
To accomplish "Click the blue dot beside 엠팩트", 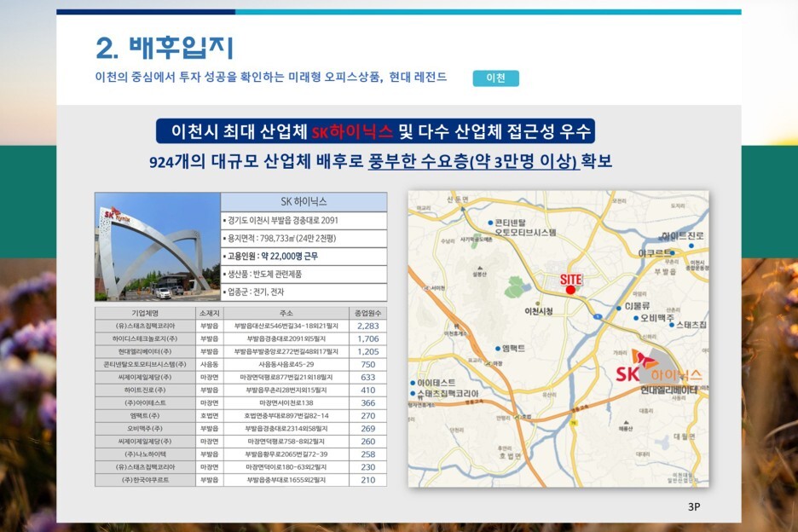I will click(497, 349).
